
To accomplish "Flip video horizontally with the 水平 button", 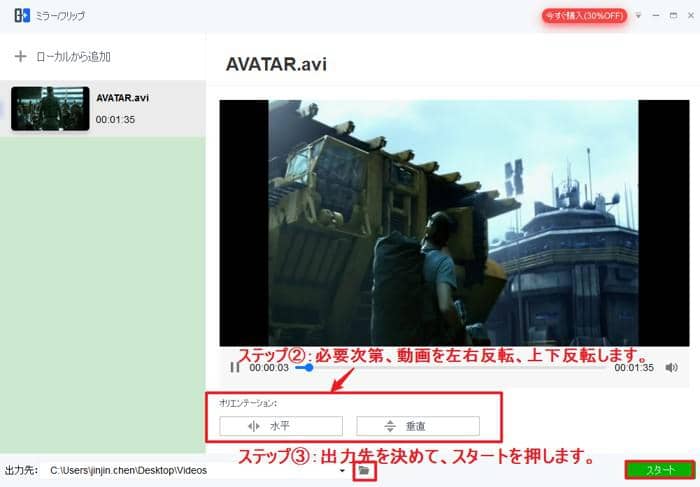I will pos(281,426).
